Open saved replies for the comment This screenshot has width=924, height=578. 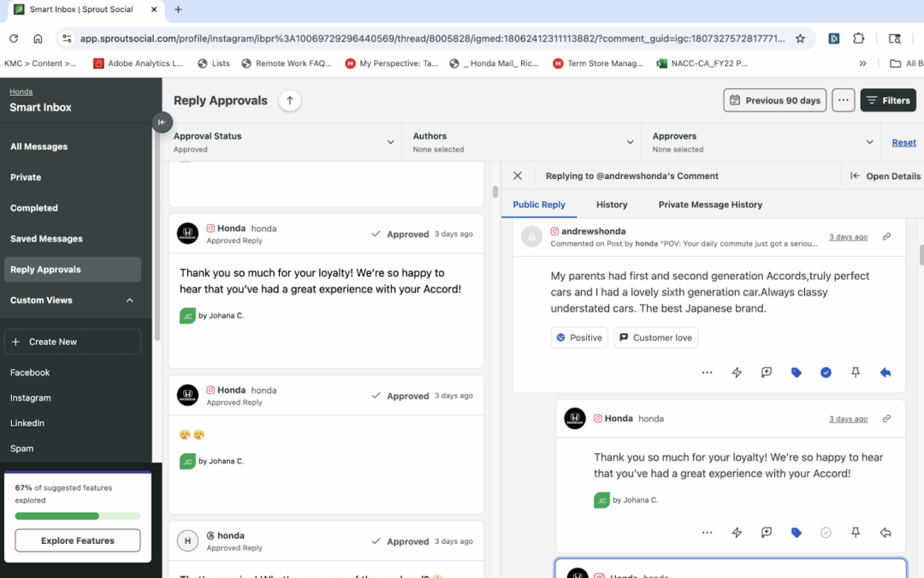tap(766, 372)
